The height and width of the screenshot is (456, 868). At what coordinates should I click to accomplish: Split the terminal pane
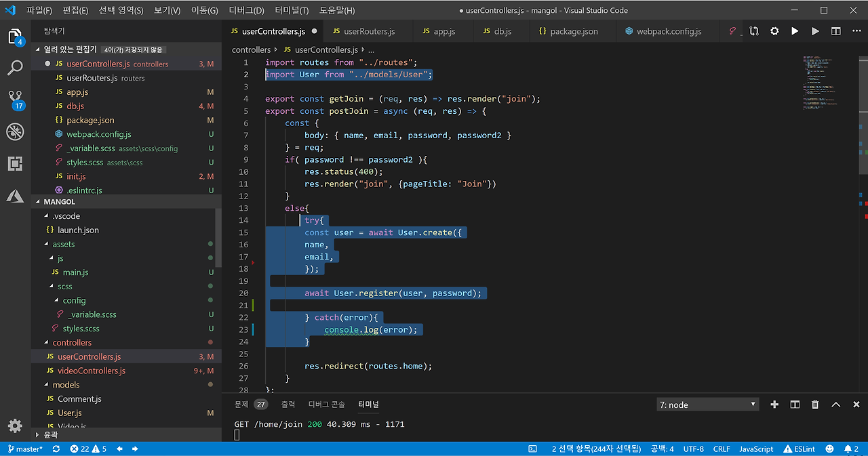click(x=795, y=405)
